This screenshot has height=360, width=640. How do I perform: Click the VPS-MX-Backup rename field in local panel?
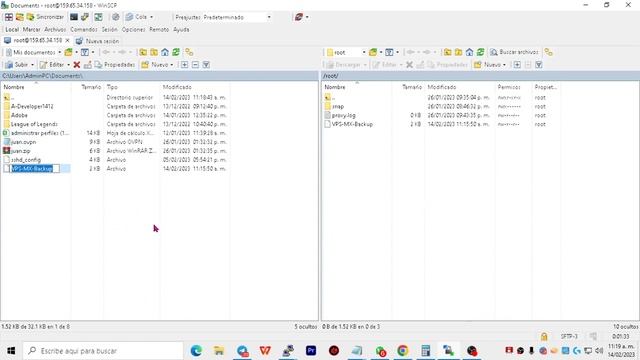click(x=35, y=169)
